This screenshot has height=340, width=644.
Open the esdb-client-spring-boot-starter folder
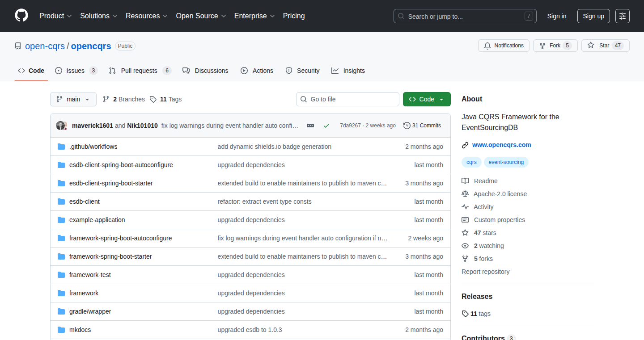pyautogui.click(x=111, y=183)
